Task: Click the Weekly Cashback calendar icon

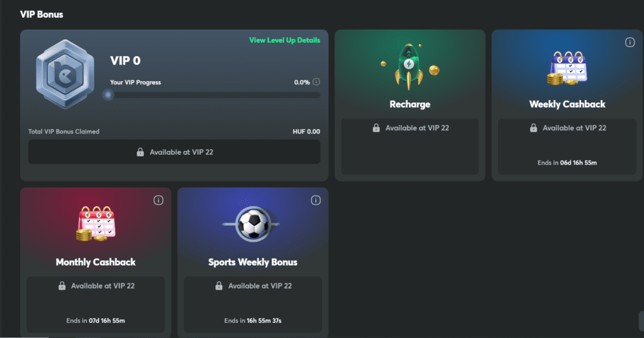Action: click(567, 68)
